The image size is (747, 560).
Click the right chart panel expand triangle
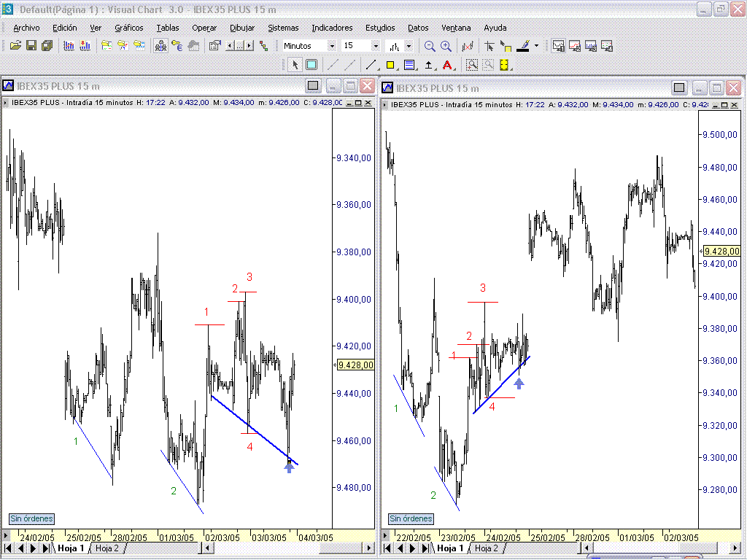coord(385,104)
